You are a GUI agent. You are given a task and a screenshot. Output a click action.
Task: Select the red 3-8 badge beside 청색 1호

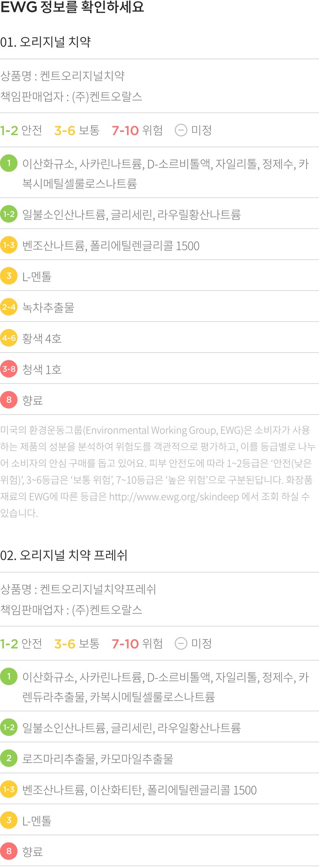pos(9,369)
